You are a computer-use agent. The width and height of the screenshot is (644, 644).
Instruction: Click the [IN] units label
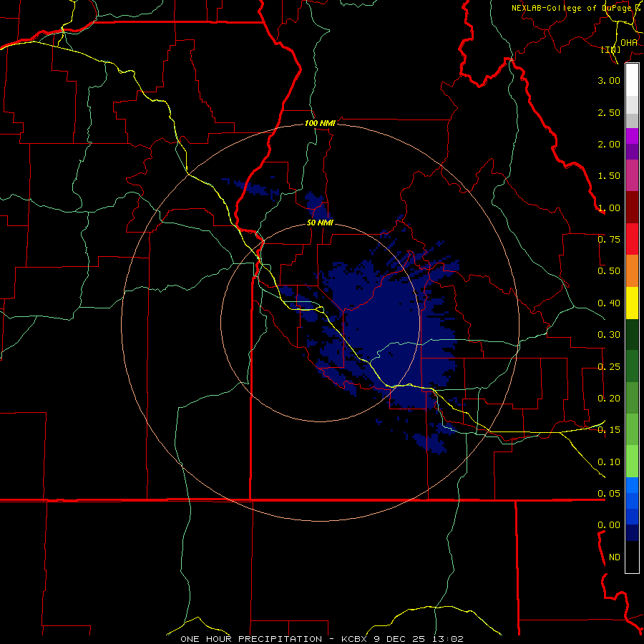click(611, 49)
